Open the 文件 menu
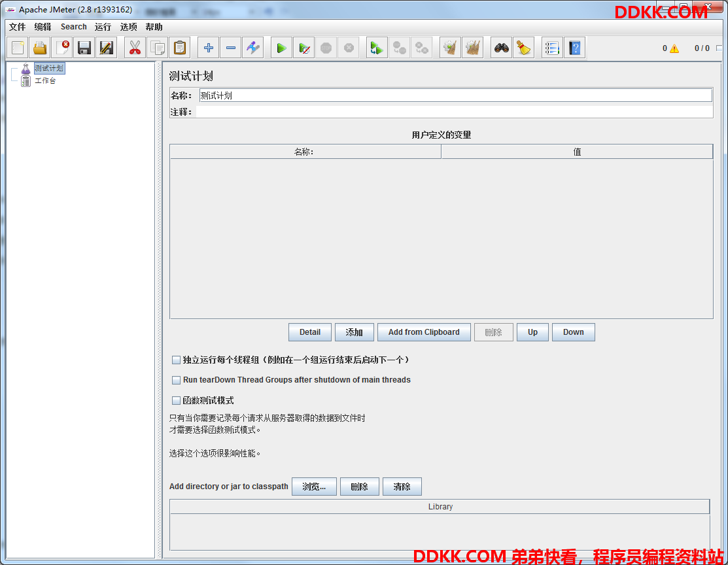 [17, 27]
